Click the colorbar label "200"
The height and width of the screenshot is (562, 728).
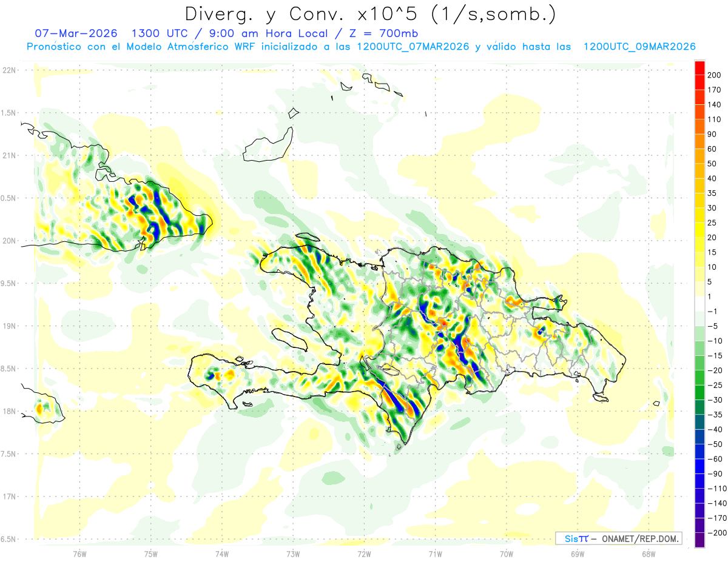pyautogui.click(x=714, y=75)
